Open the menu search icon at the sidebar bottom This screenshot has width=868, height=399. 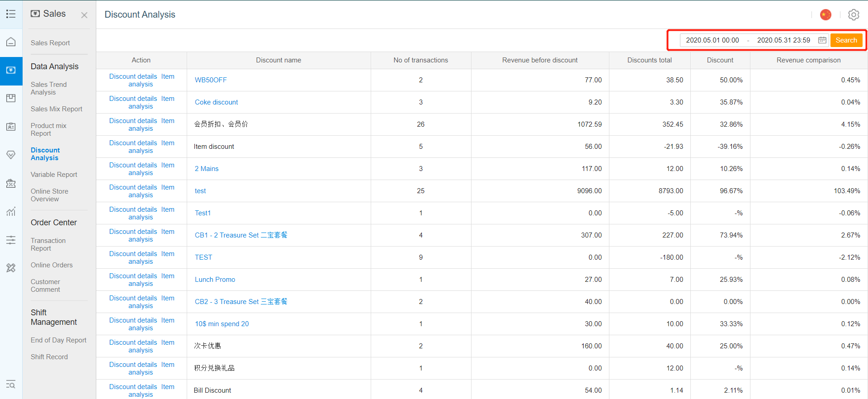11,385
